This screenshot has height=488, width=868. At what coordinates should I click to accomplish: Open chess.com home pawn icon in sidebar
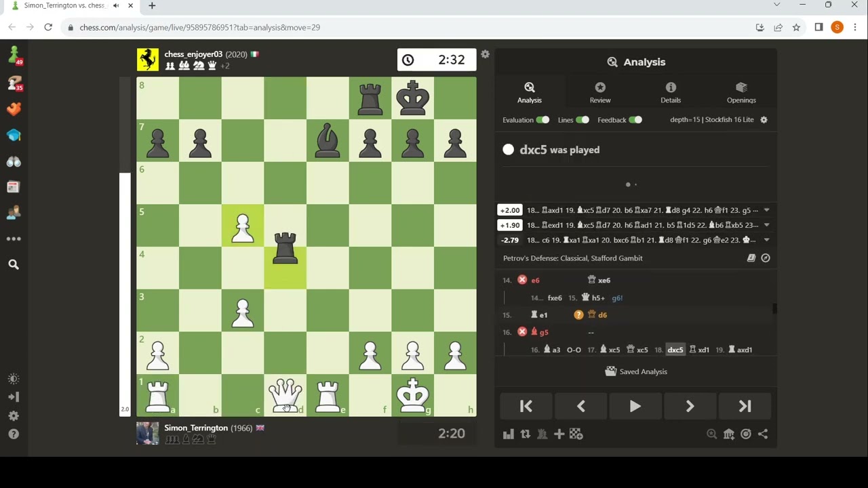tap(14, 54)
